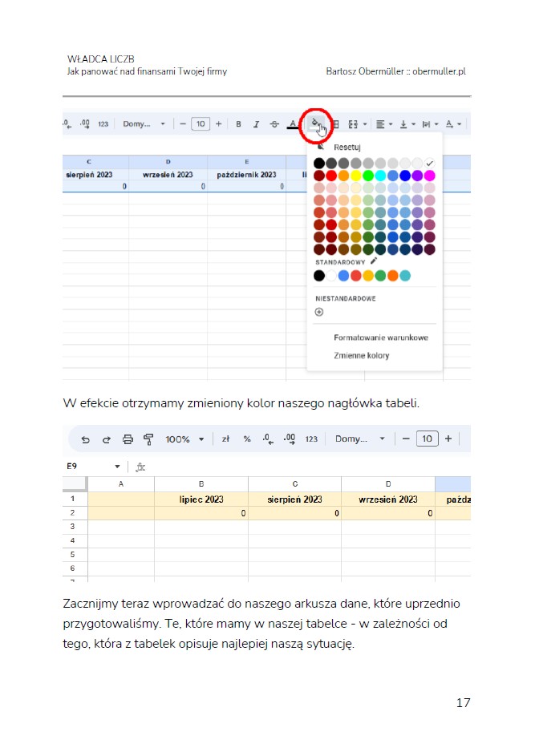
Task: Select the 'październik 2023' header cell in upper sheet
Action: [246, 175]
